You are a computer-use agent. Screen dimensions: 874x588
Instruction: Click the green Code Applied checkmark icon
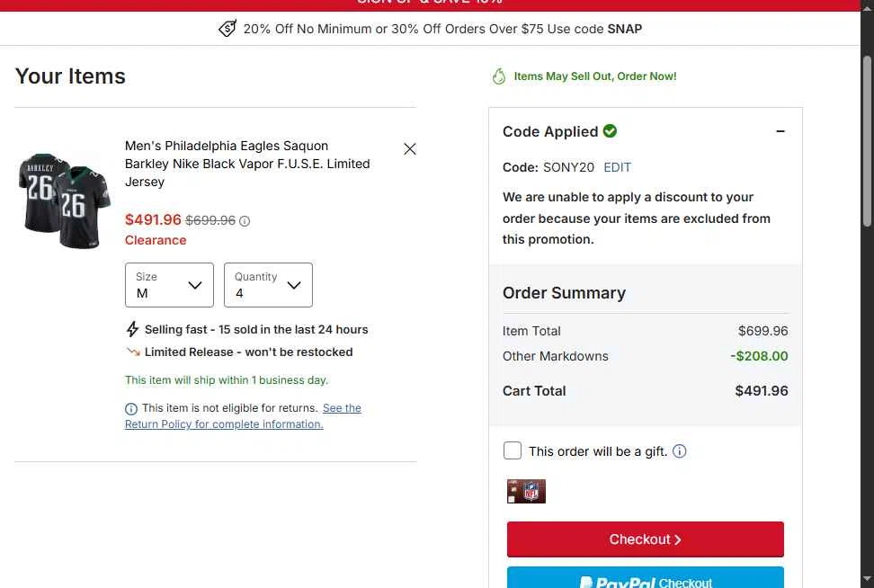pos(610,131)
